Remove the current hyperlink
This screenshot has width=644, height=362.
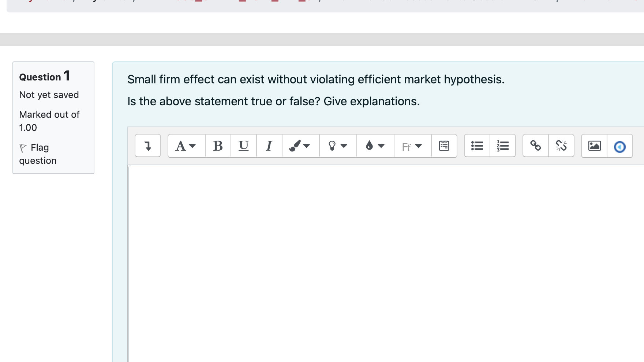click(561, 146)
